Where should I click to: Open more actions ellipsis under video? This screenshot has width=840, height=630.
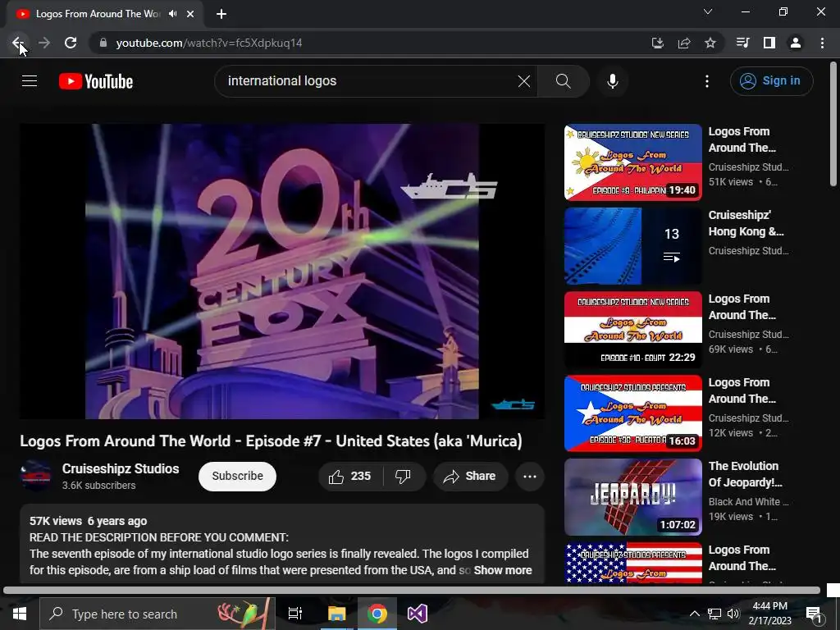[x=530, y=477]
